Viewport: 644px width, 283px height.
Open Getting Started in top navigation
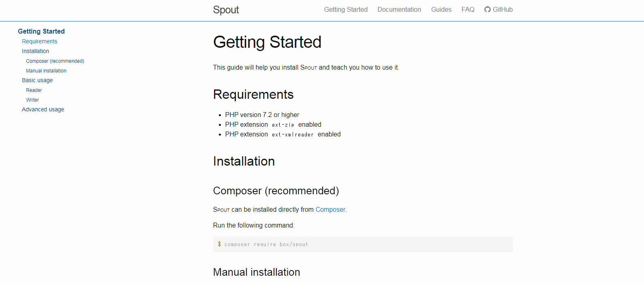(346, 9)
